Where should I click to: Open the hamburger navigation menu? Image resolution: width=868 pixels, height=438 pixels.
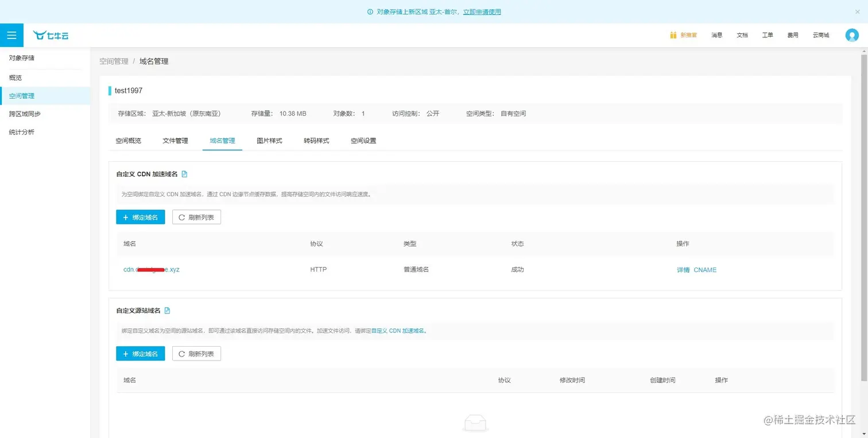pos(11,35)
